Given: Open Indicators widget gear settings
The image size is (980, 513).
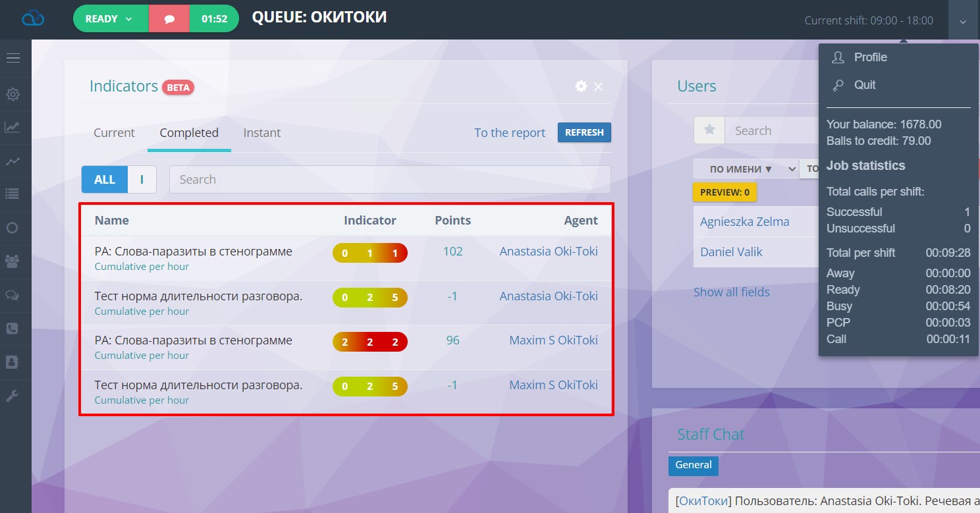Looking at the screenshot, I should click(x=580, y=86).
